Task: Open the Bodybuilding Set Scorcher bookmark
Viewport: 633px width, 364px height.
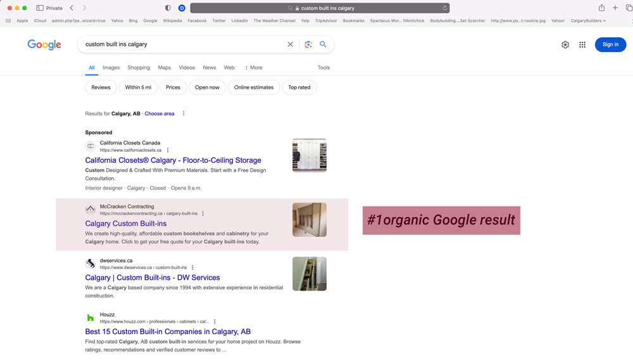Action: tap(458, 21)
